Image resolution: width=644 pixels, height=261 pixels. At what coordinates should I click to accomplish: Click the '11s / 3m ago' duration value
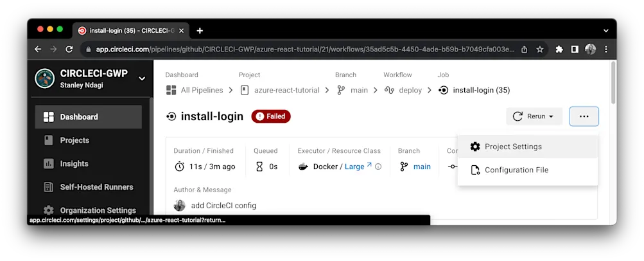[213, 166]
